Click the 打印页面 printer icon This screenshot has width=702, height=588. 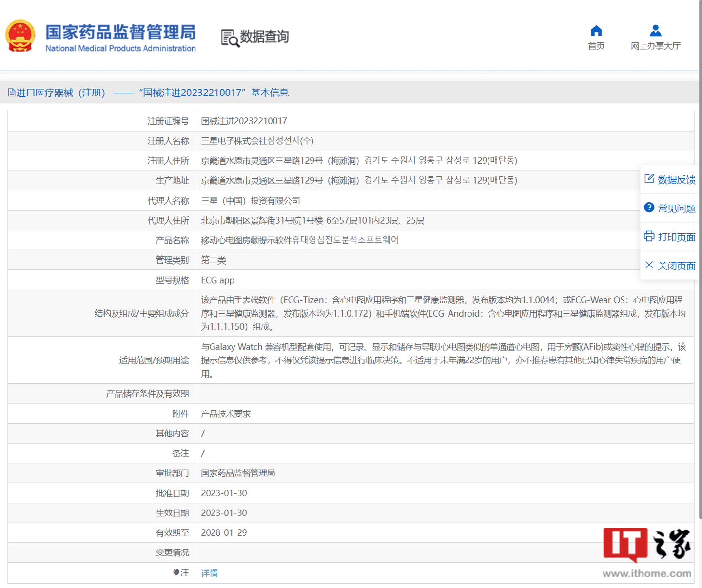point(649,236)
